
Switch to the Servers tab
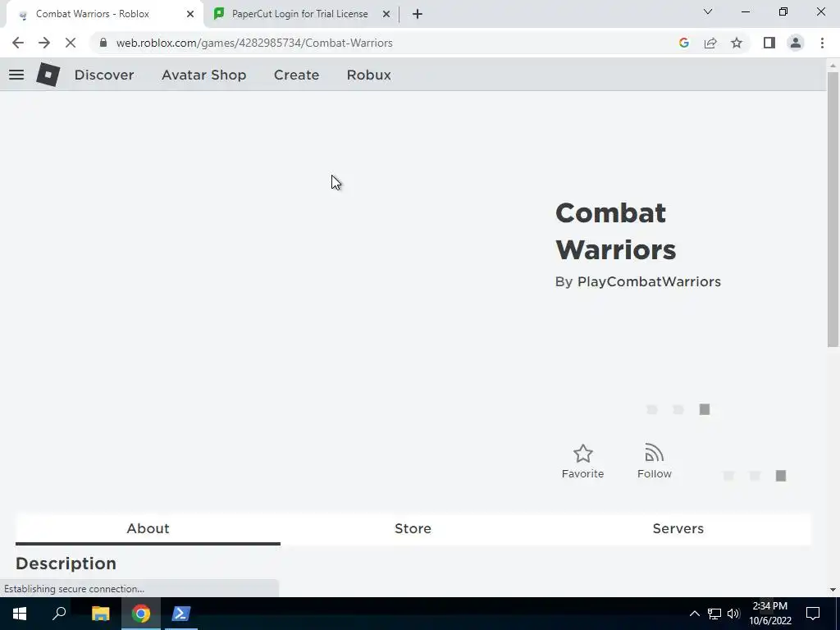pos(678,529)
